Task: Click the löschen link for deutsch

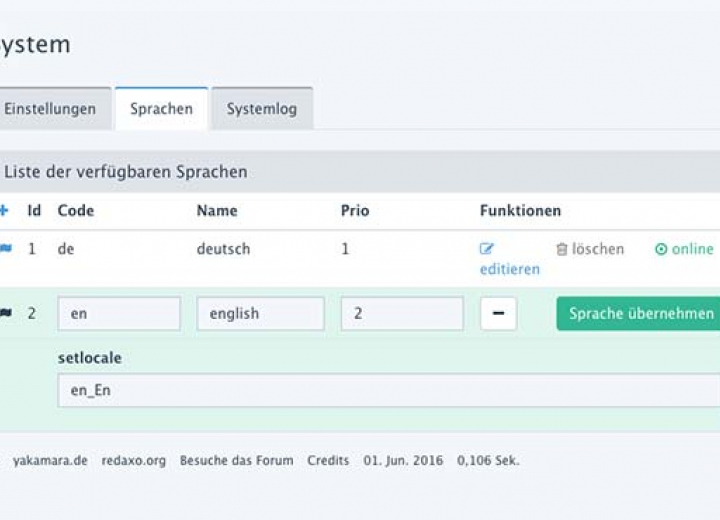Action: click(x=598, y=249)
